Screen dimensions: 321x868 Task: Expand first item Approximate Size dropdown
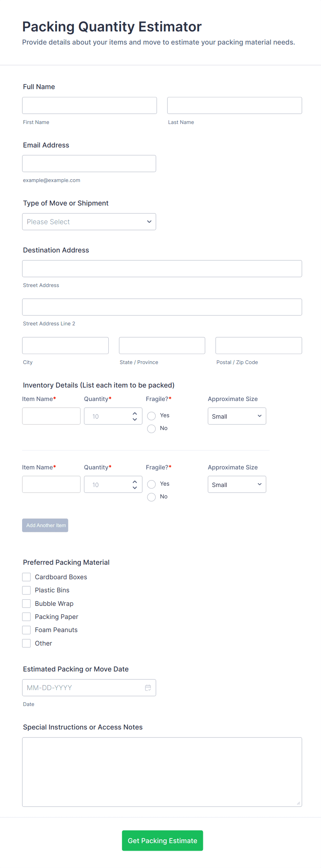[x=237, y=416]
